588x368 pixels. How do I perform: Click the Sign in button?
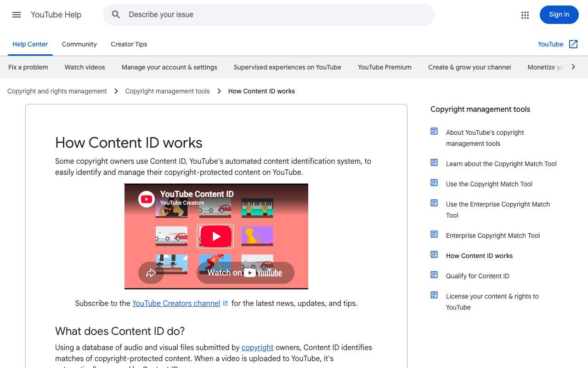tap(559, 15)
